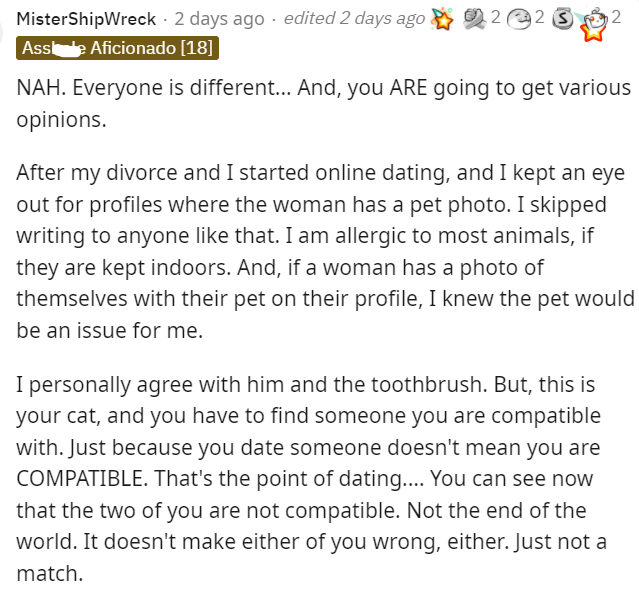Screen dimensions: 639x601
Task: Click the "edited 2 days ago" label
Action: [x=355, y=19]
